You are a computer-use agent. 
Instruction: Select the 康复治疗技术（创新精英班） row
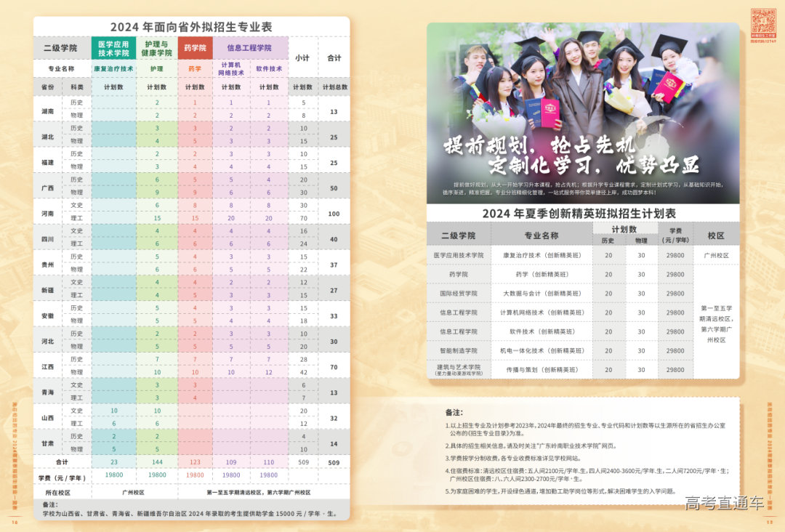coord(543,255)
